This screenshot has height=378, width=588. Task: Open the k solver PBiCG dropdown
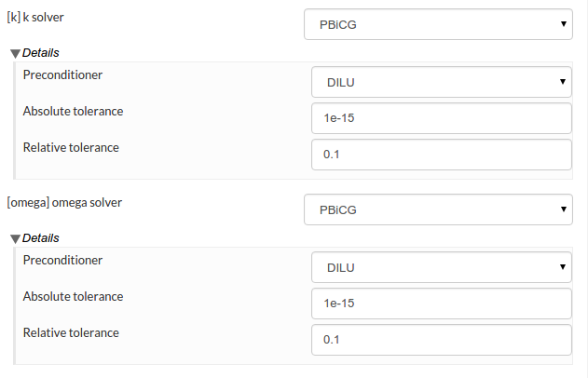(x=438, y=25)
